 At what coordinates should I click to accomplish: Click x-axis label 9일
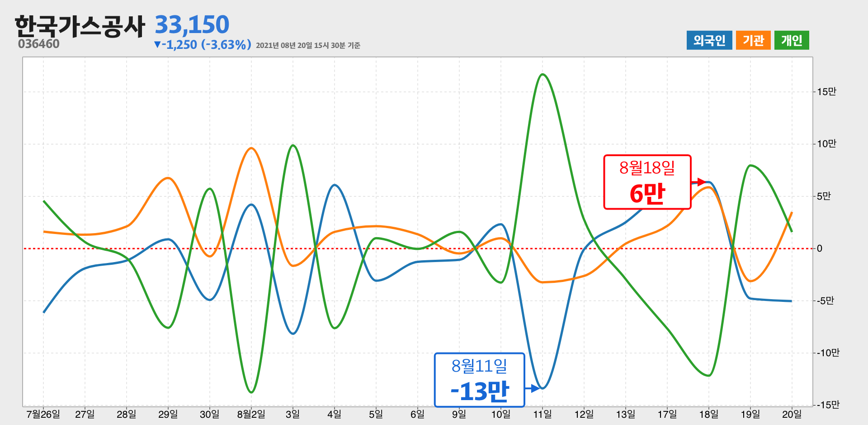(x=459, y=414)
